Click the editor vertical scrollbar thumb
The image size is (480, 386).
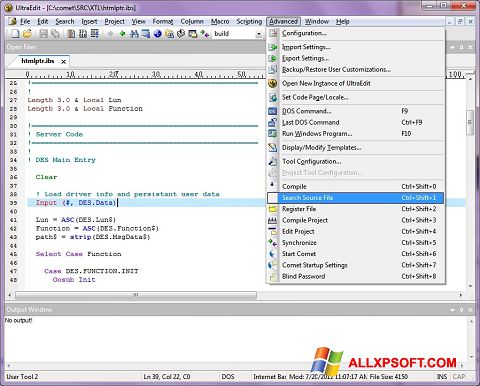click(470, 122)
